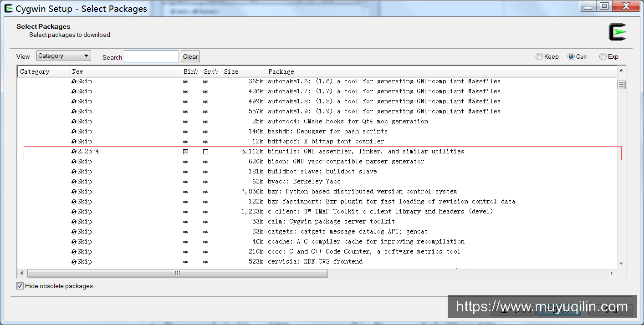Click the cycle icon for bison row
Screen dimensions: 644x325
(74, 162)
